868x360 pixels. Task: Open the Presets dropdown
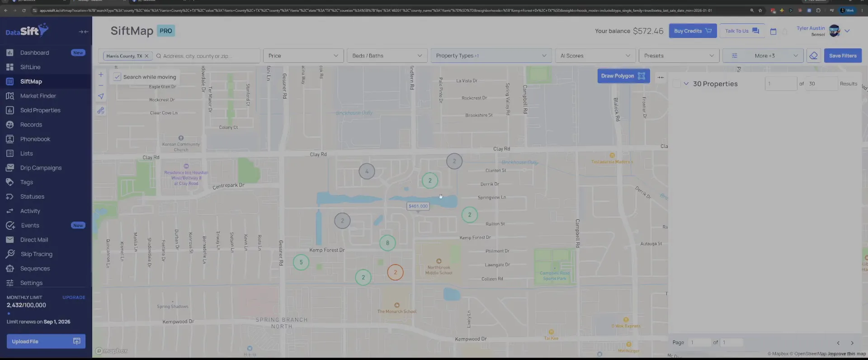[679, 56]
